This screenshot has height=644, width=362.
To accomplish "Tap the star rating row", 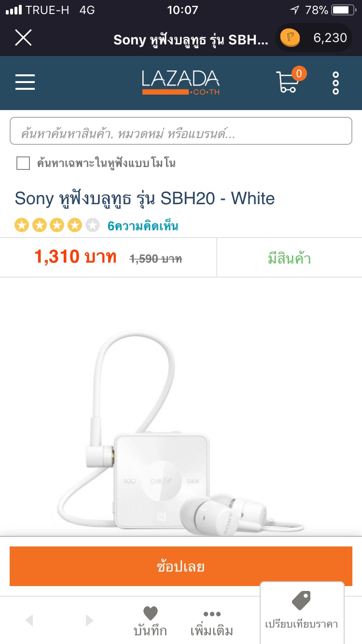I will [57, 225].
